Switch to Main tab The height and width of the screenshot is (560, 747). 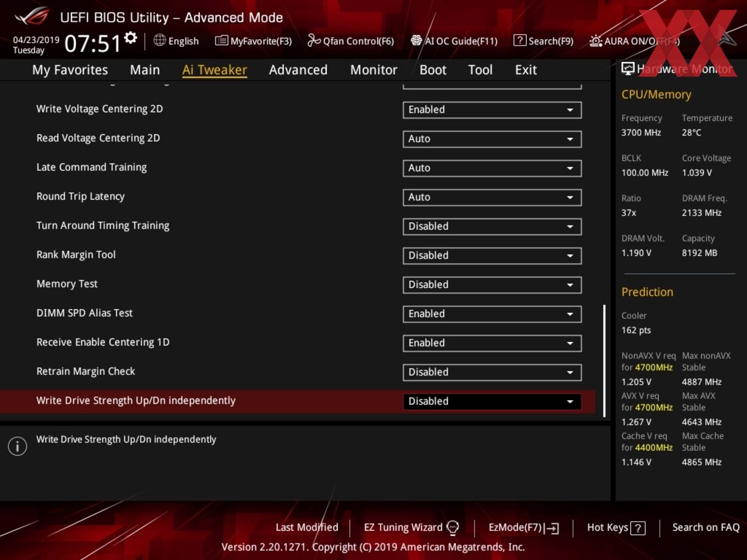(145, 70)
